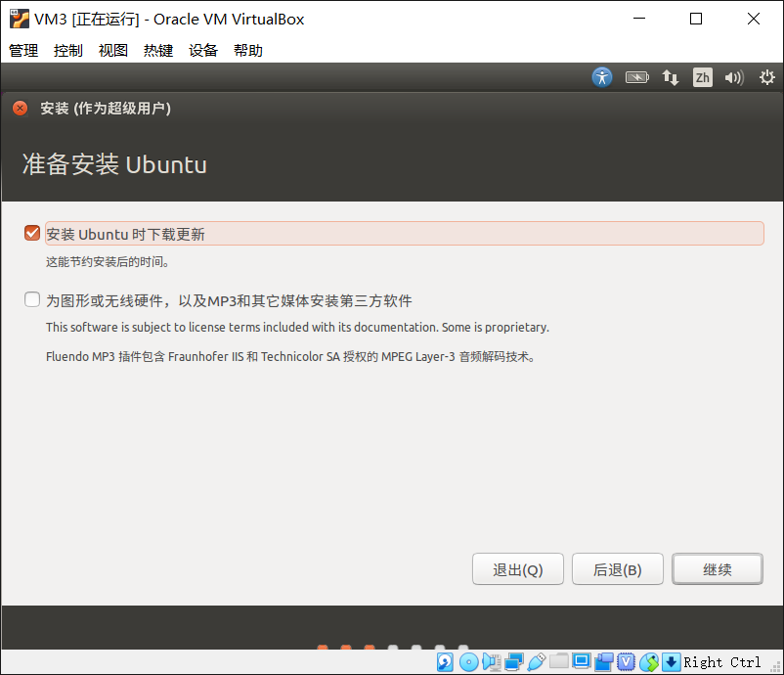This screenshot has width=784, height=675.
Task: Click the VirtualBox title bar app icon
Action: 20,19
